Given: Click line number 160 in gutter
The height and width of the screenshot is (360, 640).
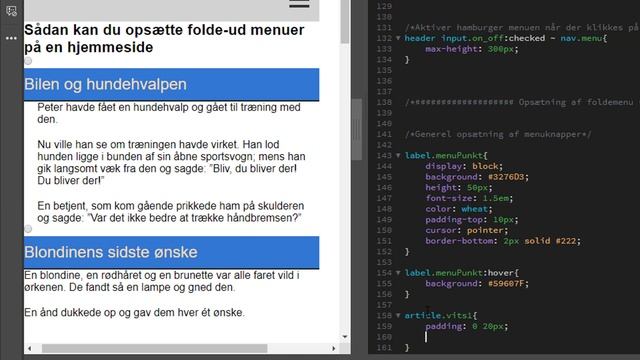Looking at the screenshot, I should (384, 337).
